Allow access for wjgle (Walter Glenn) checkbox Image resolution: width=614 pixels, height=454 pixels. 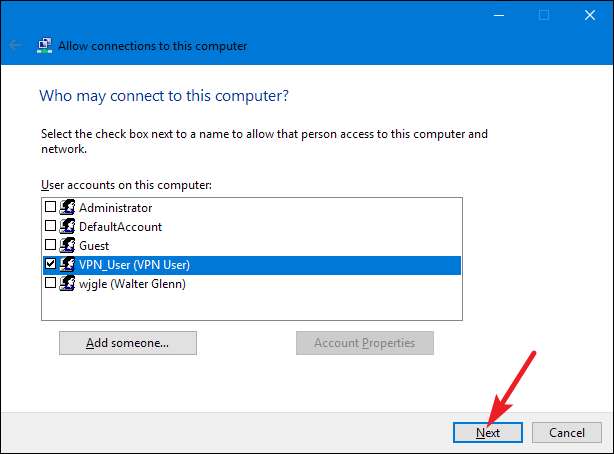pos(51,284)
